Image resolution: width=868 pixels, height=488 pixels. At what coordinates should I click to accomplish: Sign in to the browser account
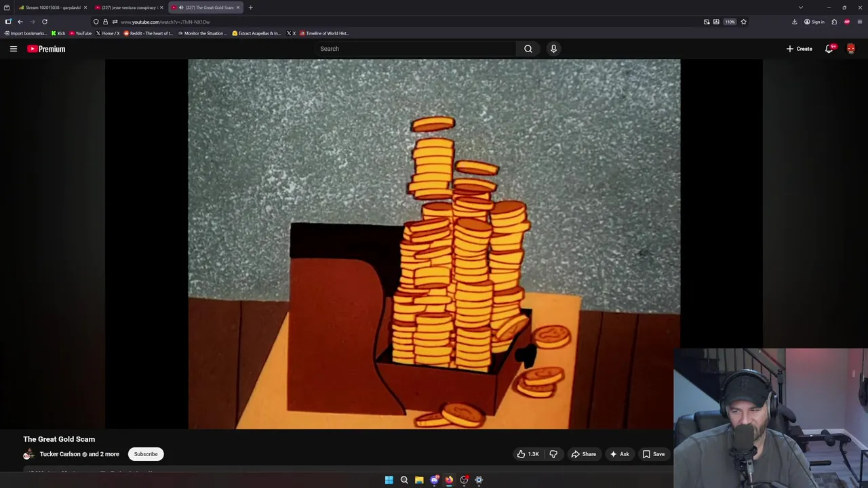coord(814,22)
